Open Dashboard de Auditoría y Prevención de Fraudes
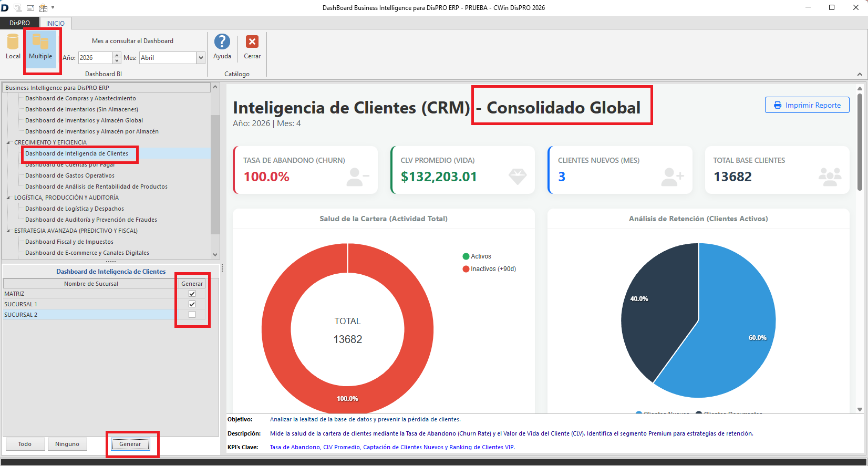Image resolution: width=868 pixels, height=466 pixels. [91, 220]
